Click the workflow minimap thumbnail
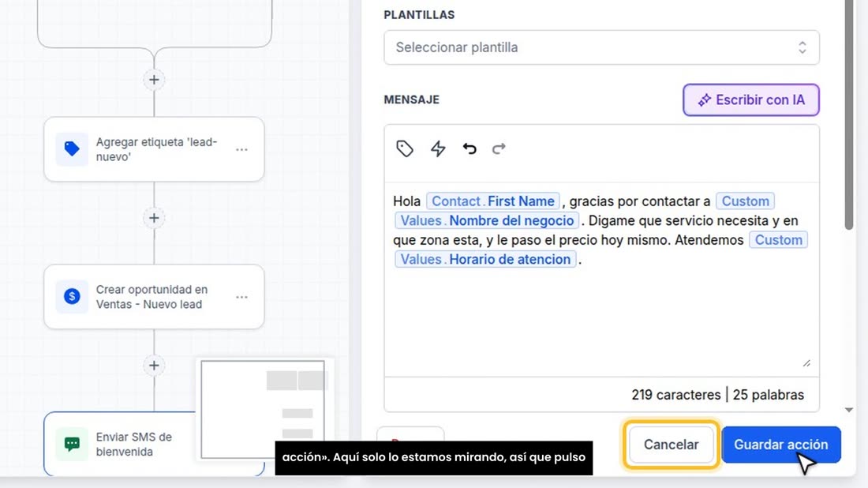This screenshot has height=488, width=868. pos(263,409)
